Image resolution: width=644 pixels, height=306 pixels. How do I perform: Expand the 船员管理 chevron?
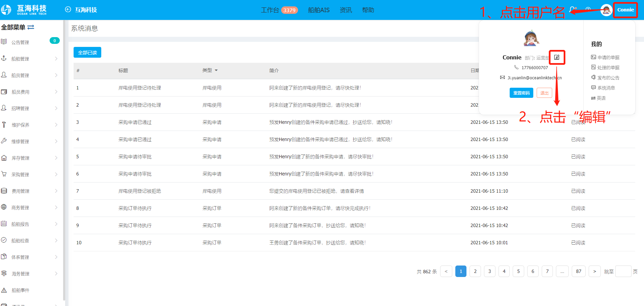[x=56, y=75]
